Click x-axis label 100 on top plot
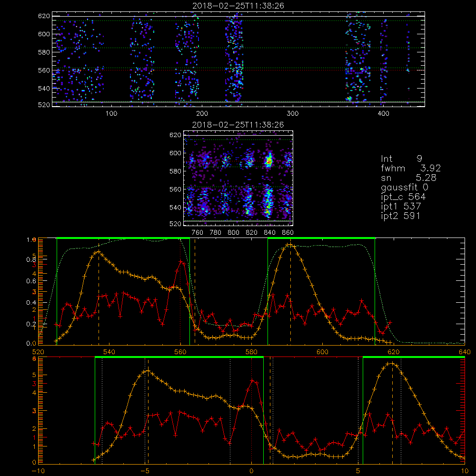The width and height of the screenshot is (476, 476). point(111,114)
